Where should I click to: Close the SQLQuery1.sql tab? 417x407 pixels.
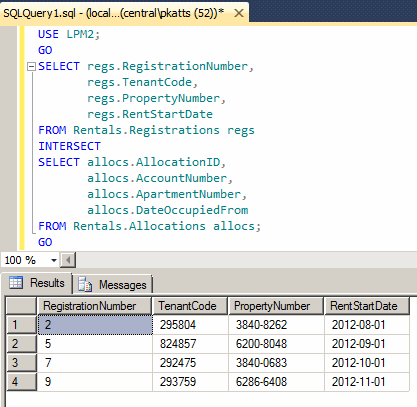pyautogui.click(x=239, y=13)
